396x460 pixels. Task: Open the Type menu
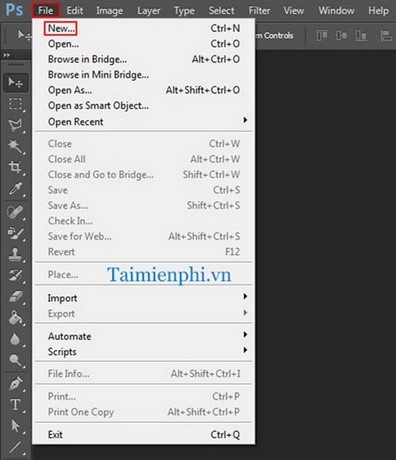point(184,11)
